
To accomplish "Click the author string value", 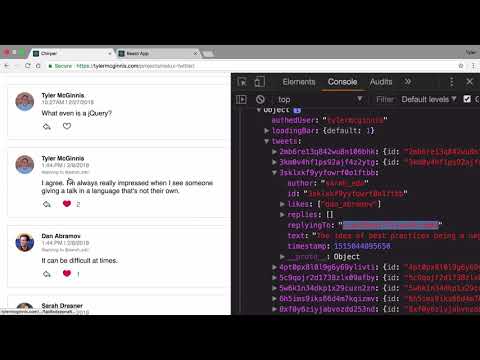I will coord(345,183).
